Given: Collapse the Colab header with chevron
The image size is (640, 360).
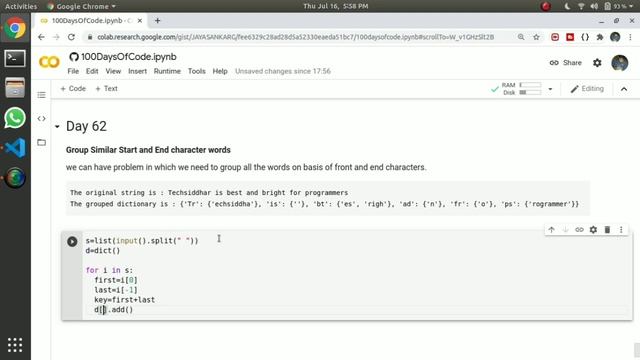Looking at the screenshot, I should point(624,89).
